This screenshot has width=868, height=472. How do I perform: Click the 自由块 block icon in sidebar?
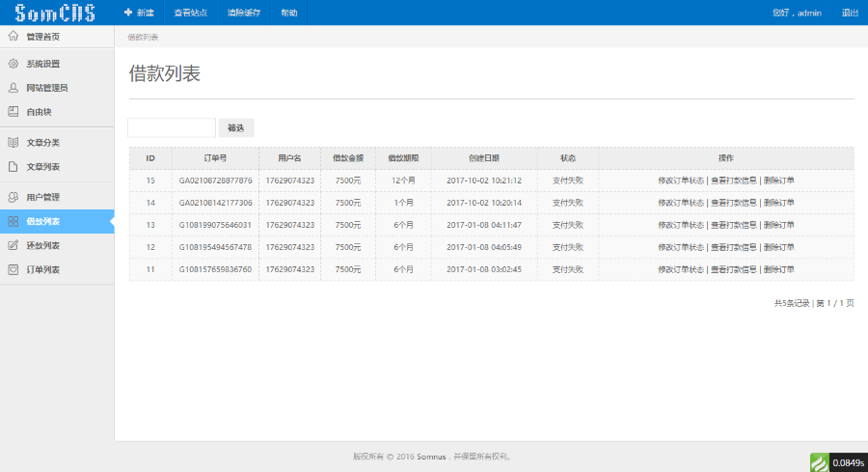(14, 112)
